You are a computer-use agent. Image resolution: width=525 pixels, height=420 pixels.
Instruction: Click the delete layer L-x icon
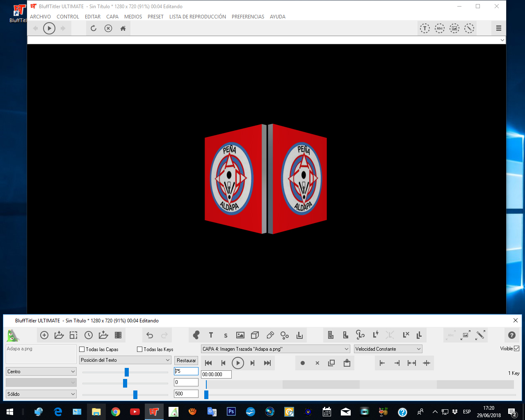pyautogui.click(x=406, y=335)
